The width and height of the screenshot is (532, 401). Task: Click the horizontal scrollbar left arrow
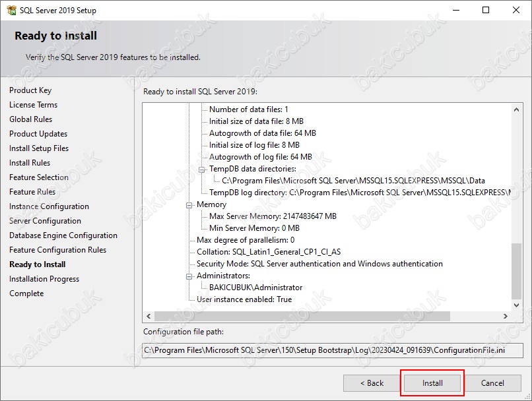click(x=149, y=316)
